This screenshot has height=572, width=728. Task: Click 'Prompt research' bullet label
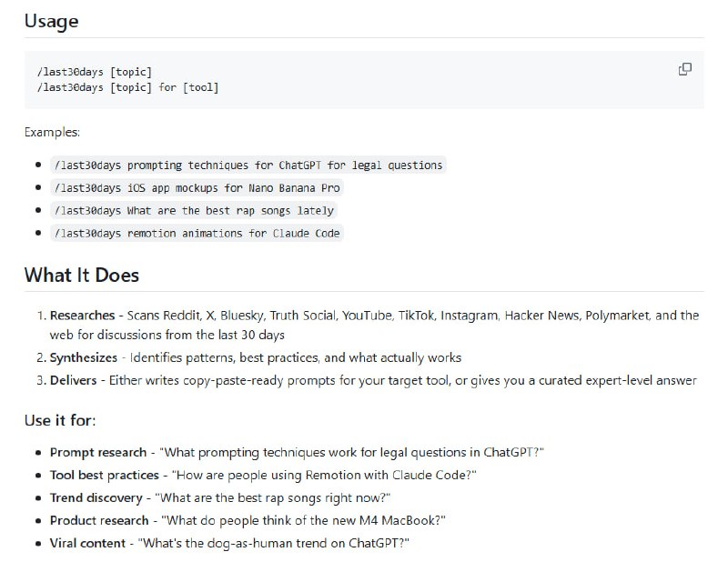tap(97, 452)
